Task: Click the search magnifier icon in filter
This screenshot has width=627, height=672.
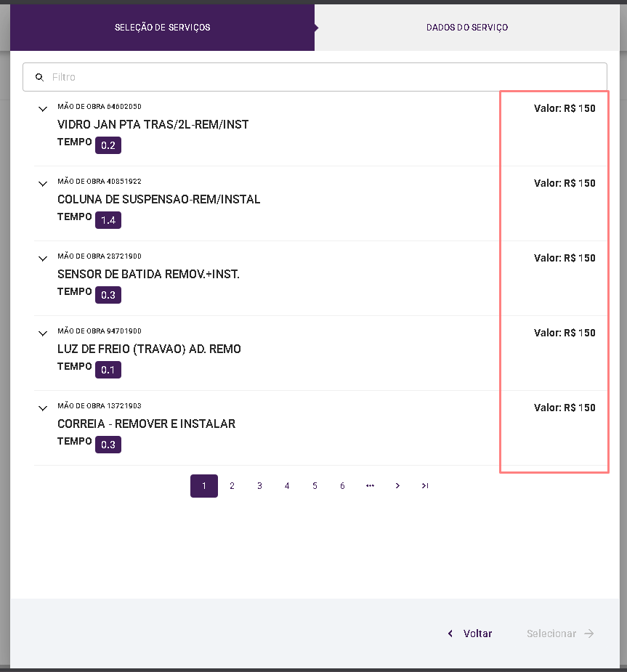Action: [40, 77]
